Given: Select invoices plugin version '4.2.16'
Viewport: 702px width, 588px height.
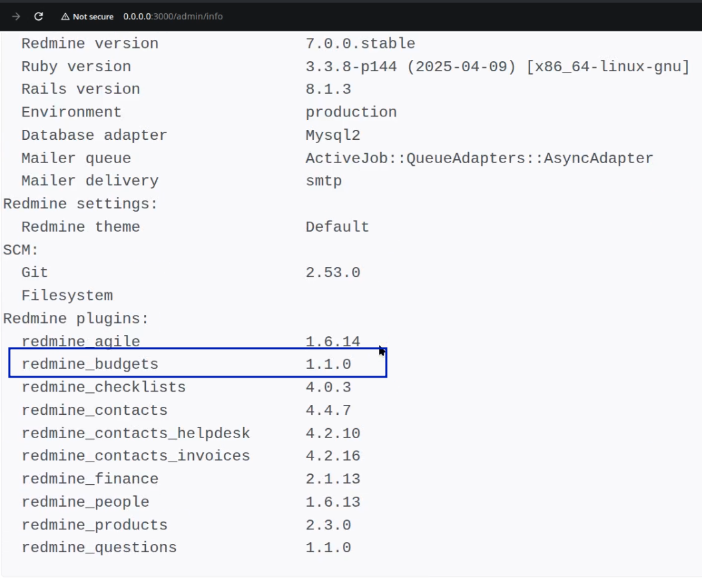Looking at the screenshot, I should click(333, 456).
